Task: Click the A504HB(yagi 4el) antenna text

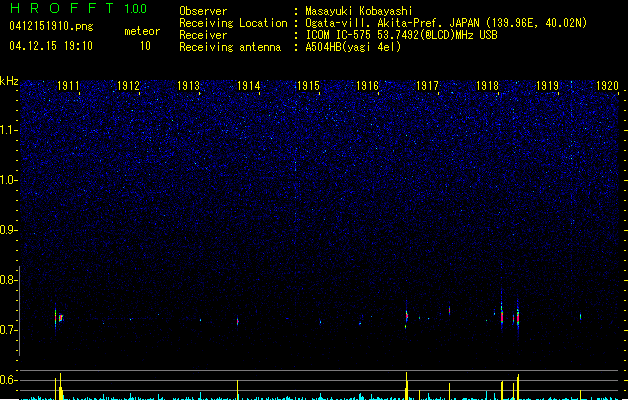Action: pyautogui.click(x=353, y=47)
